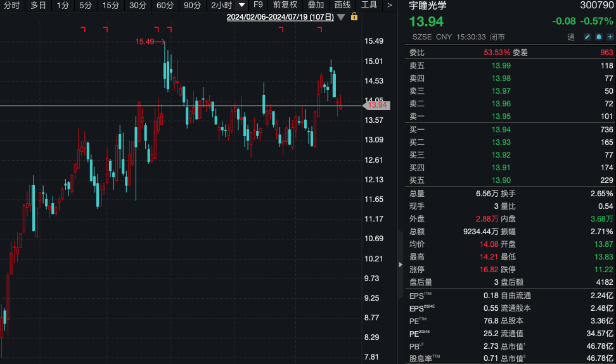This screenshot has height=364, width=616.
Task: Click the 通 connect badge icon
Action: pyautogui.click(x=571, y=37)
